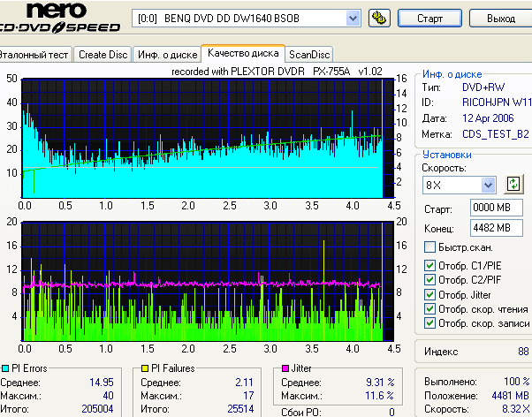Screen dimensions: 532x417
Task: Click the Старт 0000 MB input field
Action: coord(496,208)
